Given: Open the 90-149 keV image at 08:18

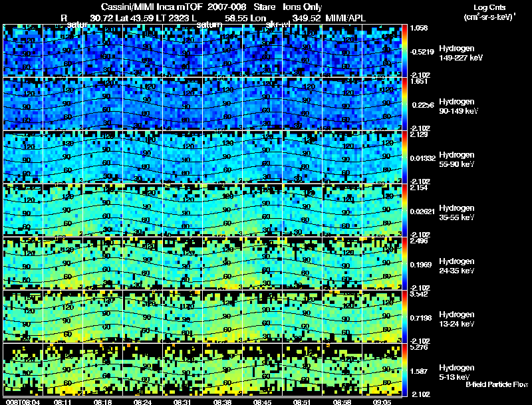Looking at the screenshot, I should (102, 104).
